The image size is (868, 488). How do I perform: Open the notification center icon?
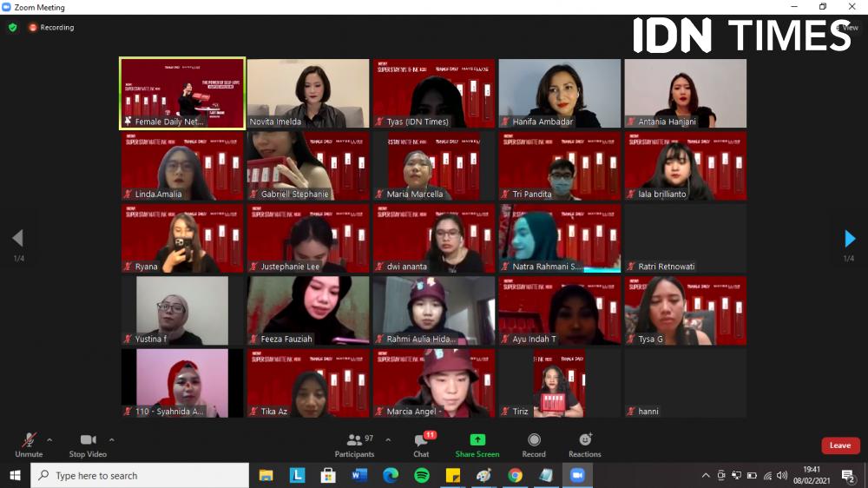pyautogui.click(x=848, y=476)
